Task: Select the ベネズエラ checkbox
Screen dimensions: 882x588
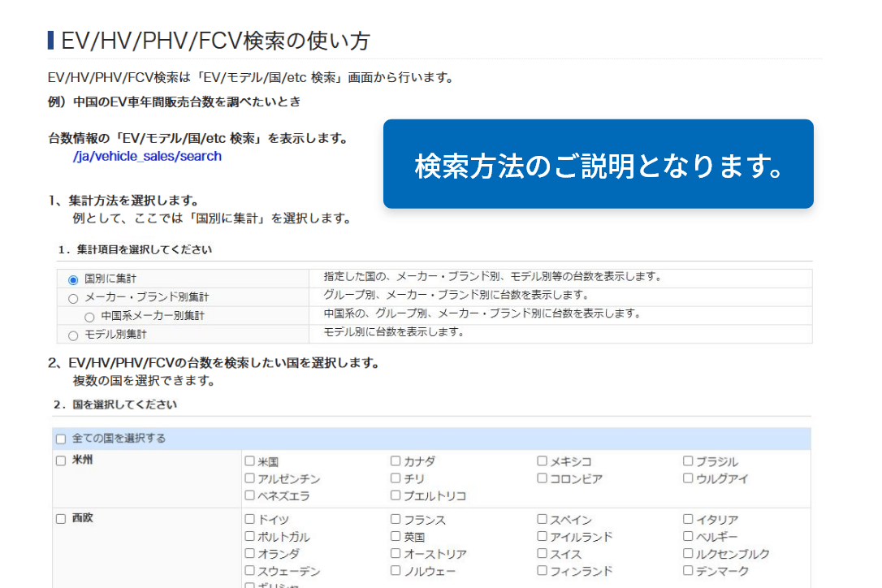Action: pyautogui.click(x=250, y=495)
